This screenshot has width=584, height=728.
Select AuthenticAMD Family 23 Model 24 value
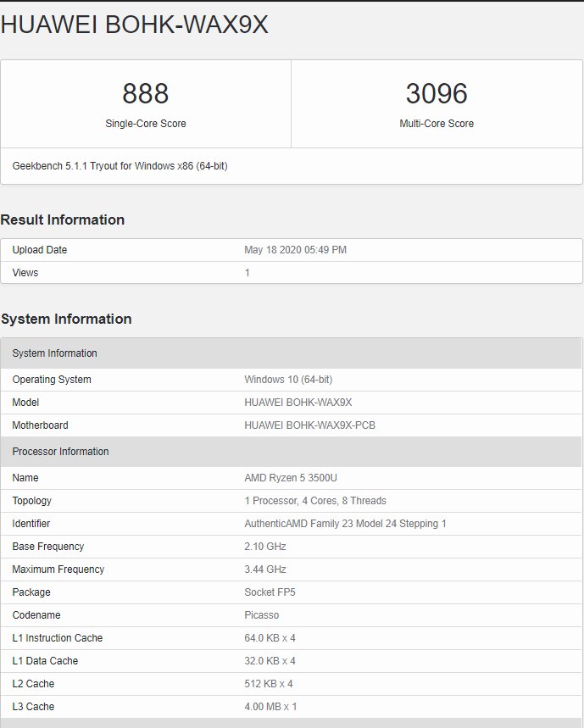point(345,524)
